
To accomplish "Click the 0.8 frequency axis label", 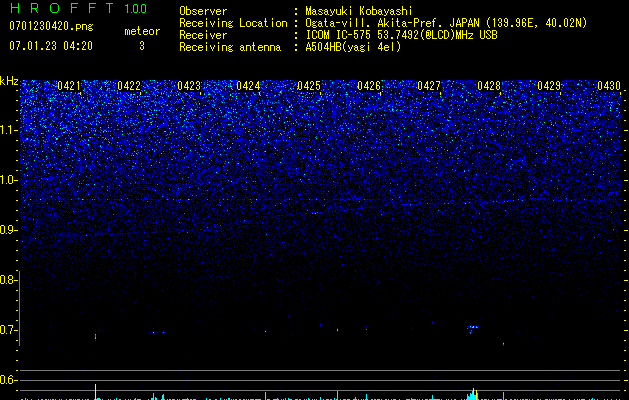I will (8, 280).
